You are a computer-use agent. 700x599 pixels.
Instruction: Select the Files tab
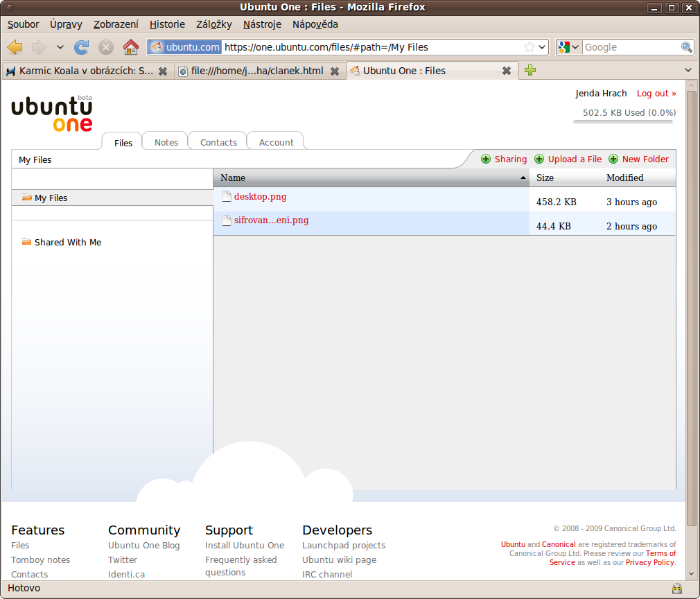pyautogui.click(x=123, y=143)
